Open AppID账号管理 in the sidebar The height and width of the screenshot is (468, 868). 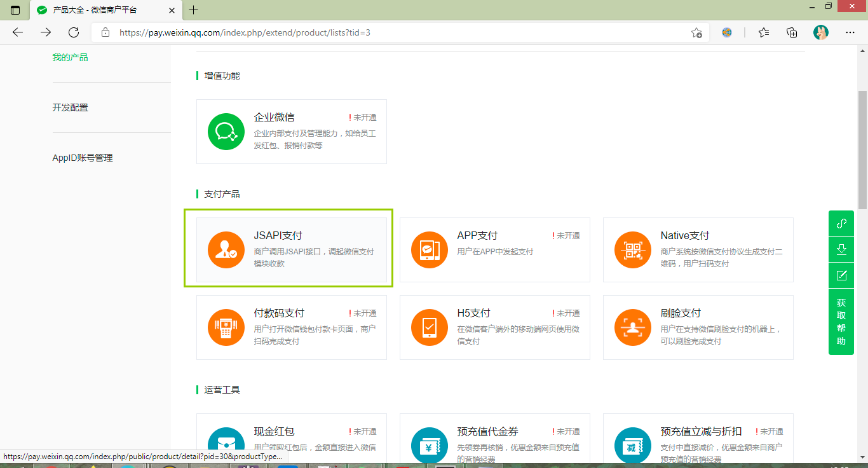pyautogui.click(x=83, y=158)
